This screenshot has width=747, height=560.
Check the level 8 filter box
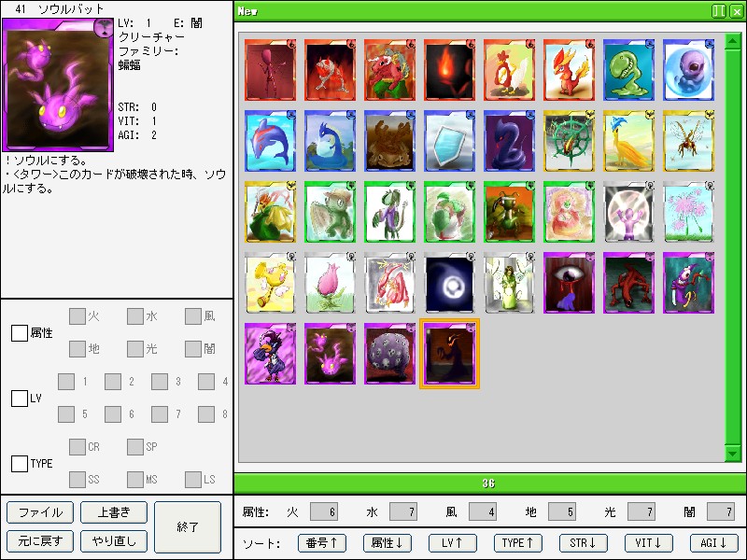pyautogui.click(x=206, y=414)
